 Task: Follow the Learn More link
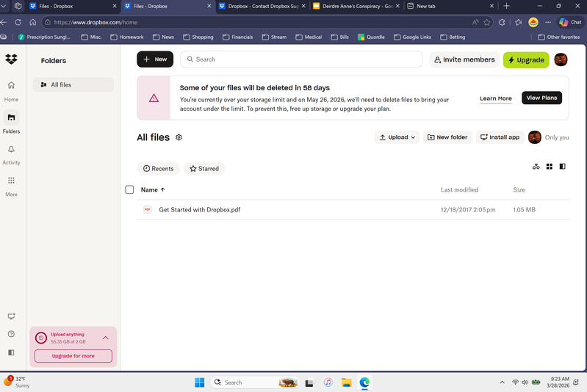(x=495, y=98)
